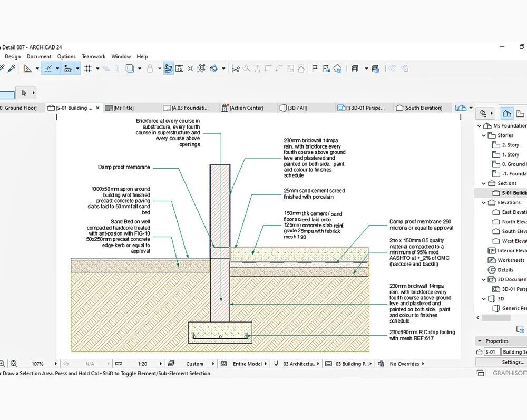Open the Teamwork menu

click(93, 56)
